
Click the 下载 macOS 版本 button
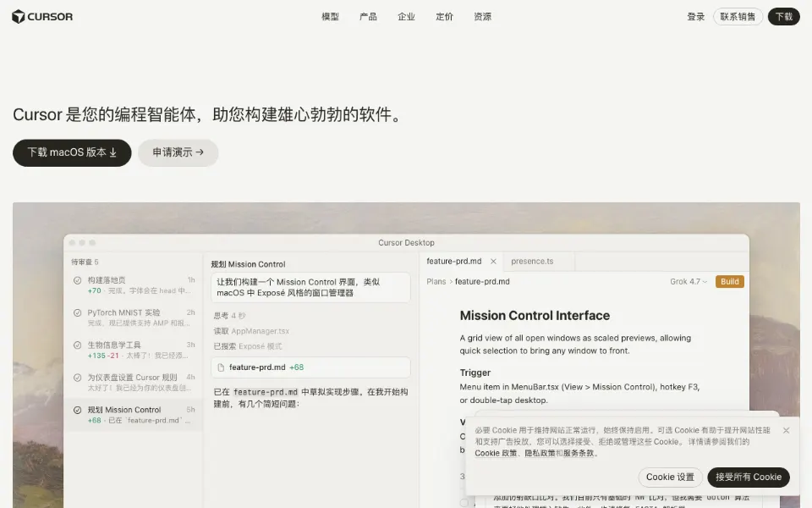coord(72,152)
